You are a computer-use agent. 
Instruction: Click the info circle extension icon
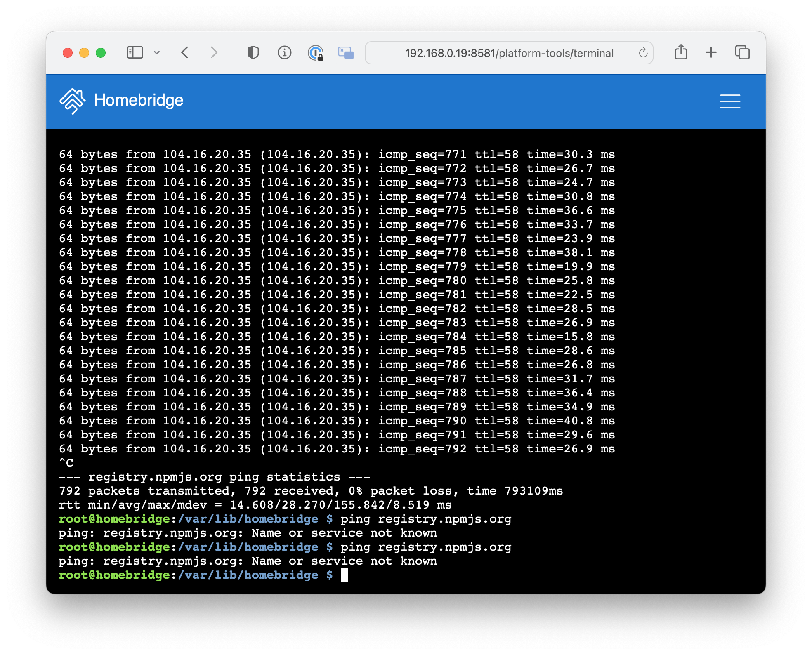click(284, 52)
